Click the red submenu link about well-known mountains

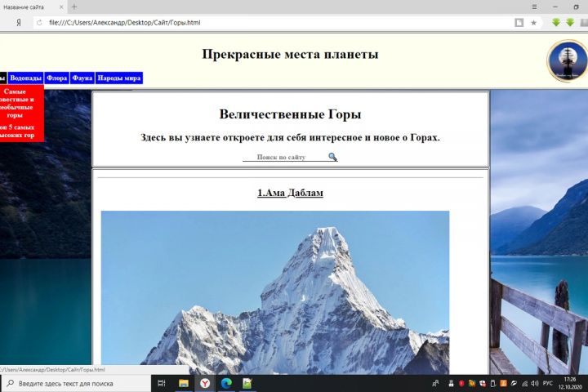16,103
